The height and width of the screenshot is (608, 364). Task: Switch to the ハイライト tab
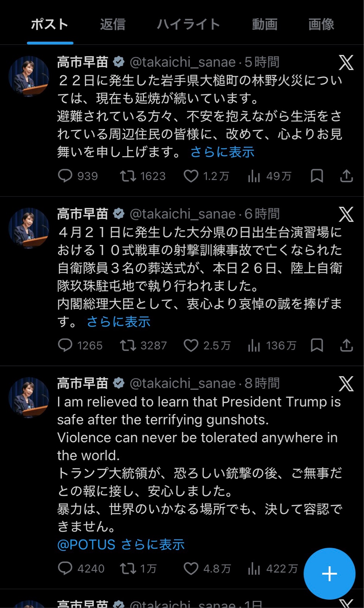click(x=188, y=24)
